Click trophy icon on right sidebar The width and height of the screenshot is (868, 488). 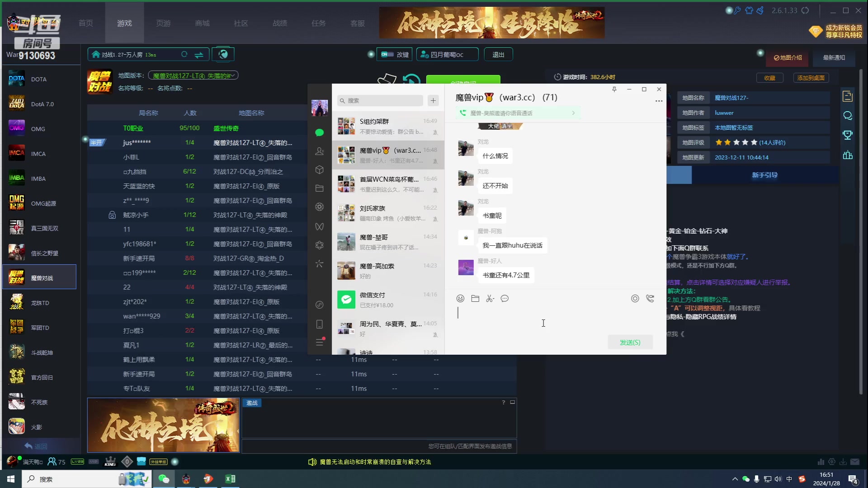848,135
